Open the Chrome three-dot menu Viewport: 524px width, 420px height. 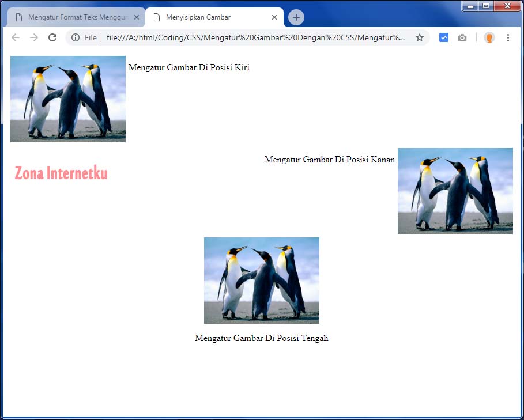coord(508,37)
